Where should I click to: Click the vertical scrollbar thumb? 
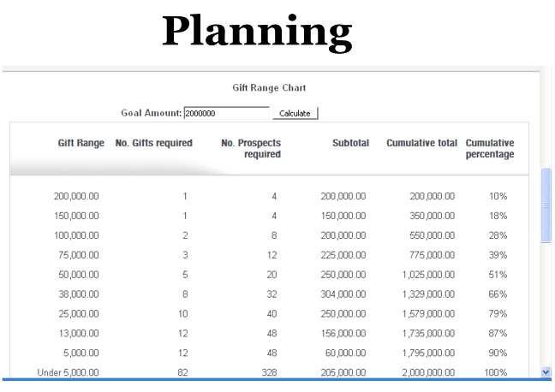[x=546, y=205]
